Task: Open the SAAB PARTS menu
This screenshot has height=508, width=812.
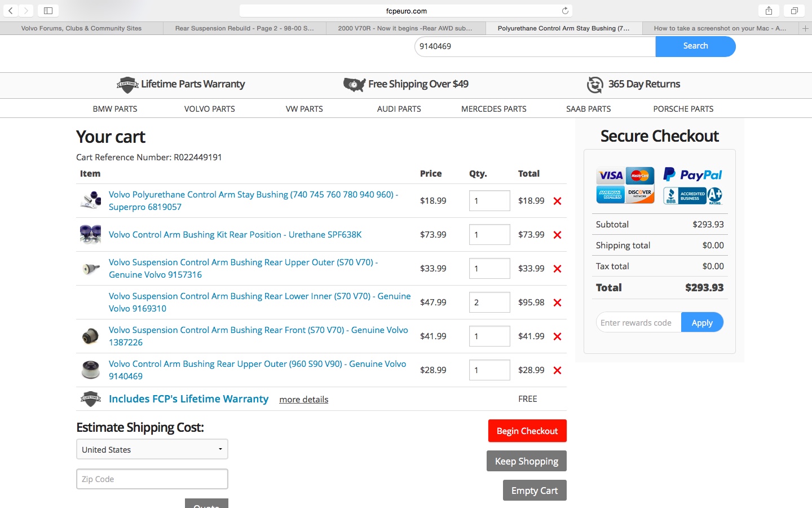Action: [589, 109]
